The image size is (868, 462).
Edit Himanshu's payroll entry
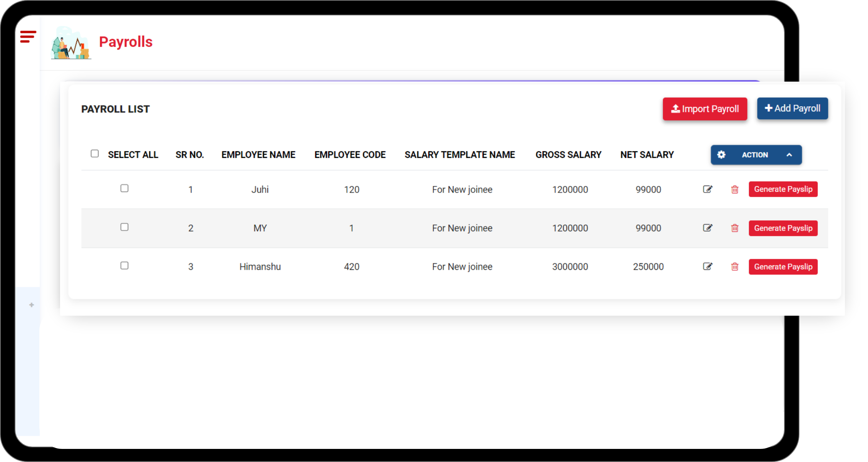coord(707,266)
